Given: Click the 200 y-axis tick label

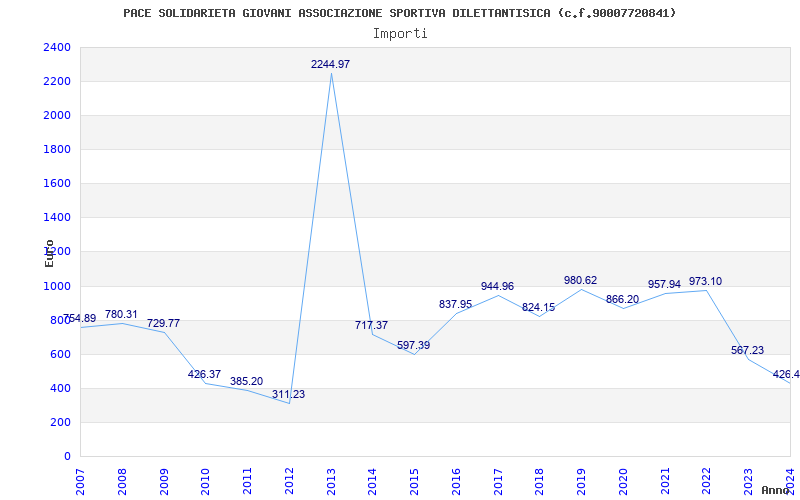Looking at the screenshot, I should tap(61, 422).
